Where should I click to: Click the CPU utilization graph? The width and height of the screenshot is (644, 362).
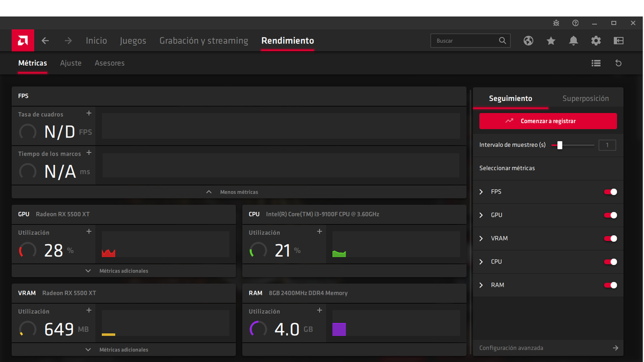pyautogui.click(x=396, y=244)
